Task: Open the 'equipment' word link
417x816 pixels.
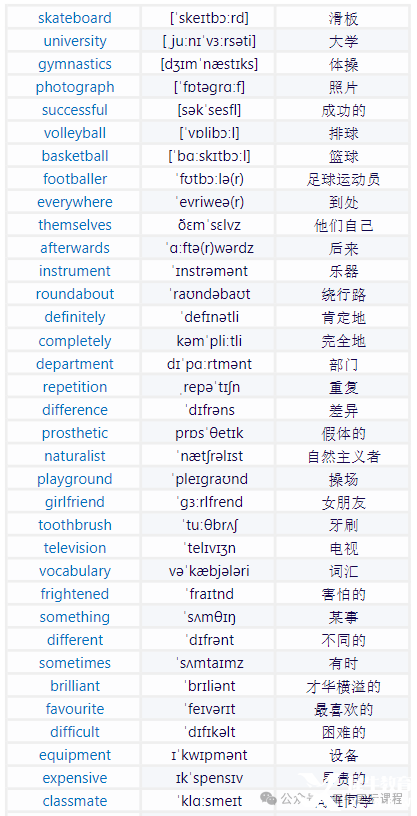Action: [74, 755]
